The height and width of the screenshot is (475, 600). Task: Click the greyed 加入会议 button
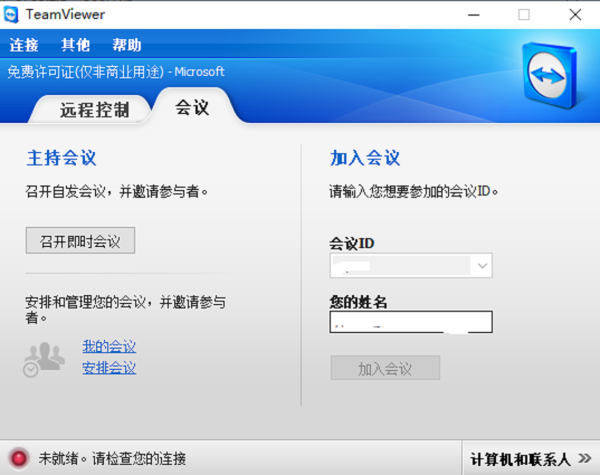click(385, 368)
